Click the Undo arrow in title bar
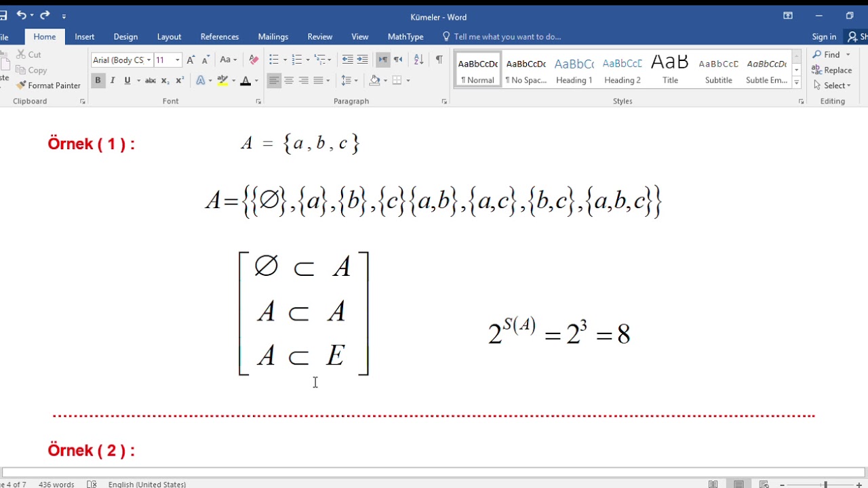This screenshot has width=868, height=488. coord(21,15)
